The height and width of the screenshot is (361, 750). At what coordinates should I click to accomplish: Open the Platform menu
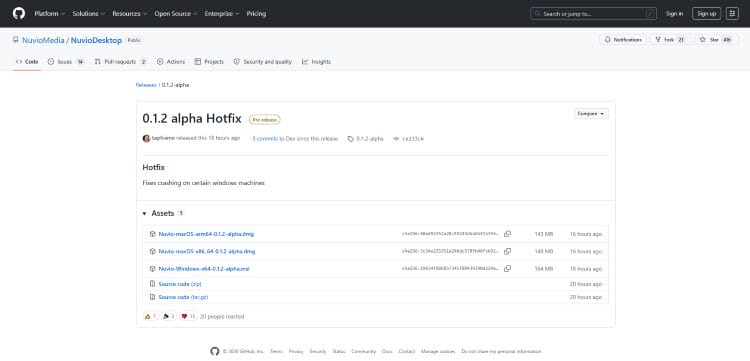click(x=49, y=14)
